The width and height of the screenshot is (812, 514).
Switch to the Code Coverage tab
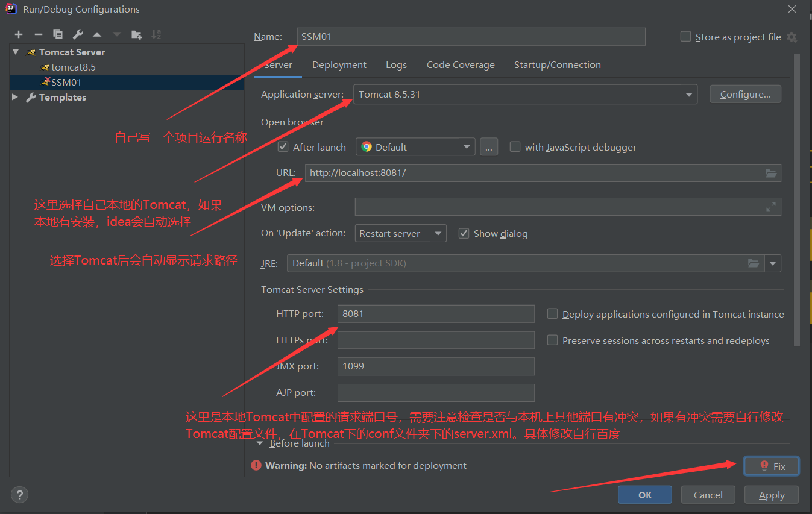click(x=461, y=65)
